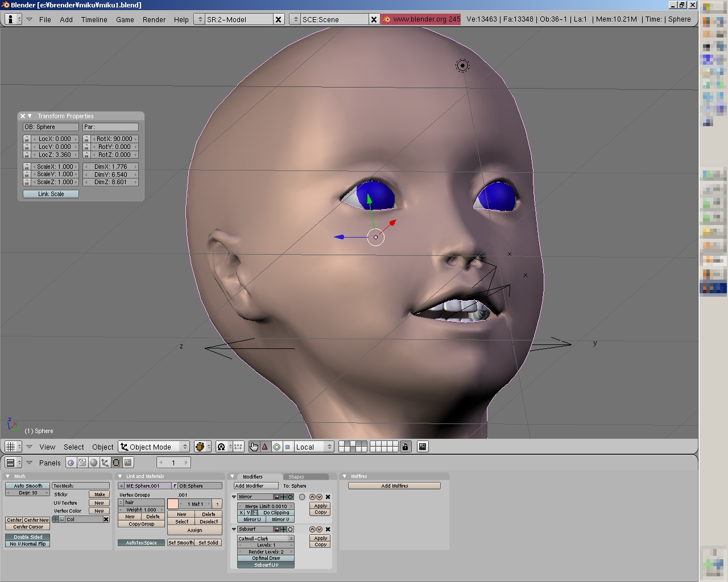This screenshot has width=728, height=582.
Task: Click the Set Smooth button
Action: [181, 543]
